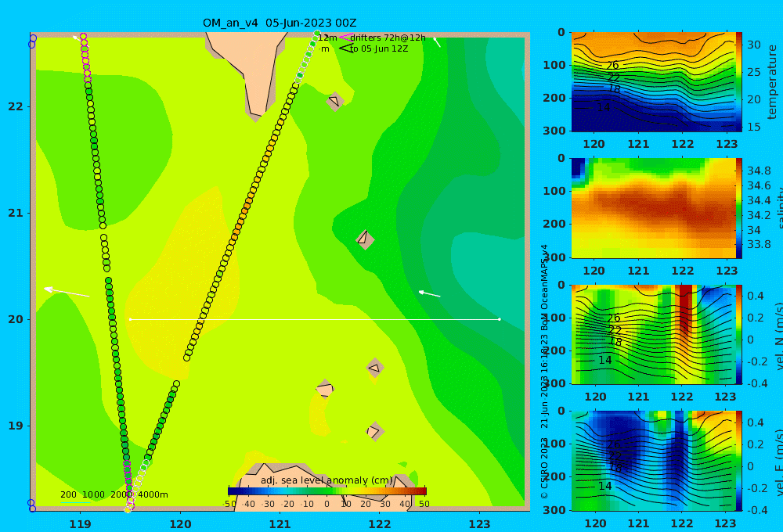Click the vel. E color scale bar

[738, 461]
